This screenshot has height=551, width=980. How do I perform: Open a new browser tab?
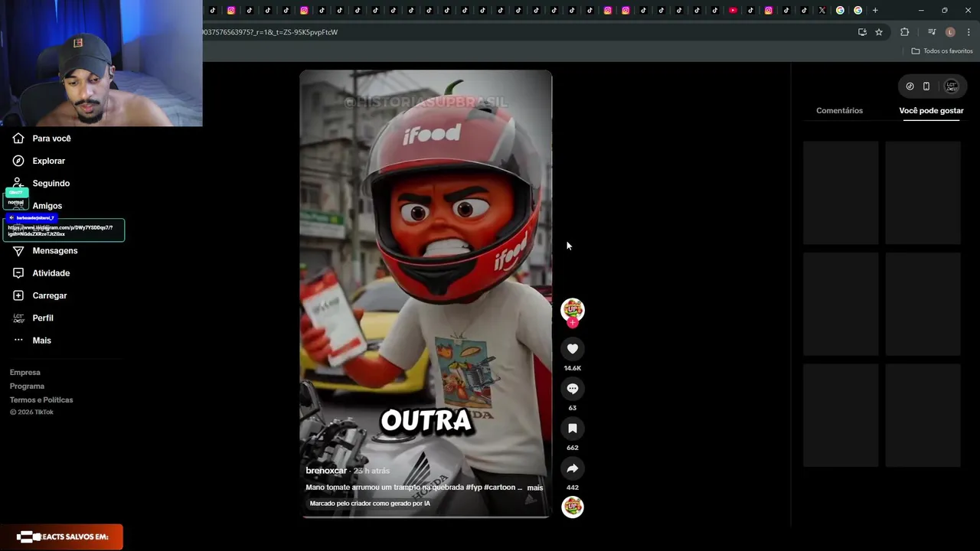pyautogui.click(x=875, y=11)
